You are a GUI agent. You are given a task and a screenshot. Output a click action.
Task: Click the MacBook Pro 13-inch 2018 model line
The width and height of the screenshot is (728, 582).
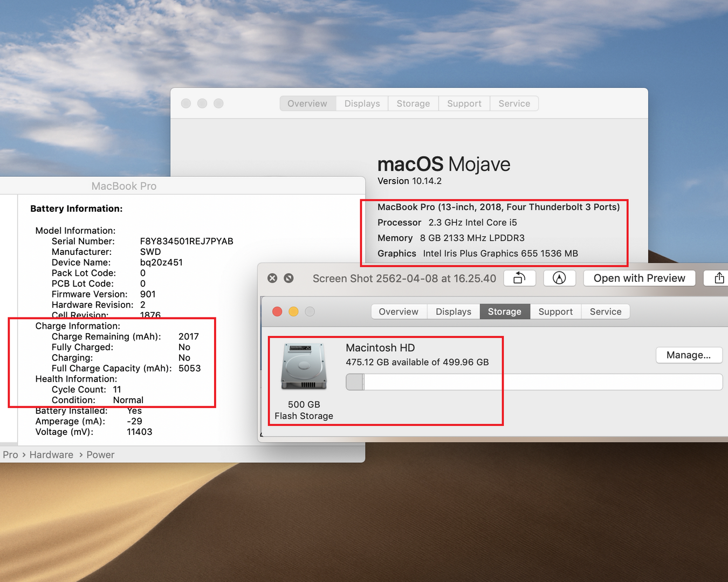point(499,207)
